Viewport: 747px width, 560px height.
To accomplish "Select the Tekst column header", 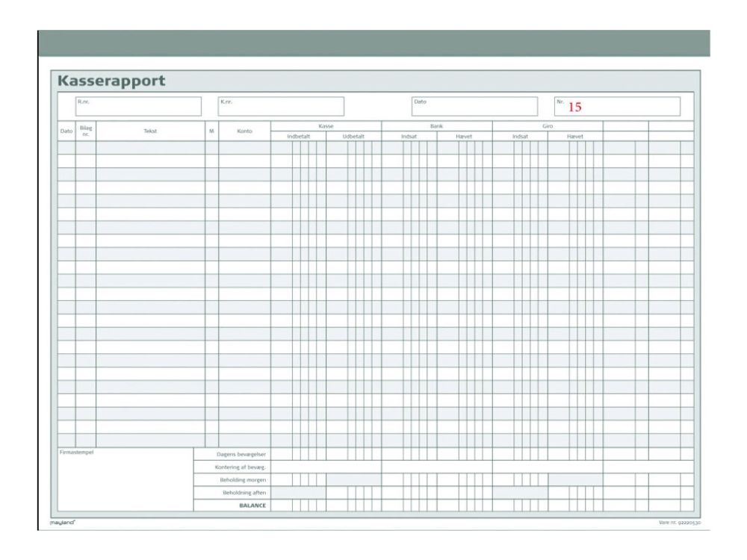I will 150,131.
